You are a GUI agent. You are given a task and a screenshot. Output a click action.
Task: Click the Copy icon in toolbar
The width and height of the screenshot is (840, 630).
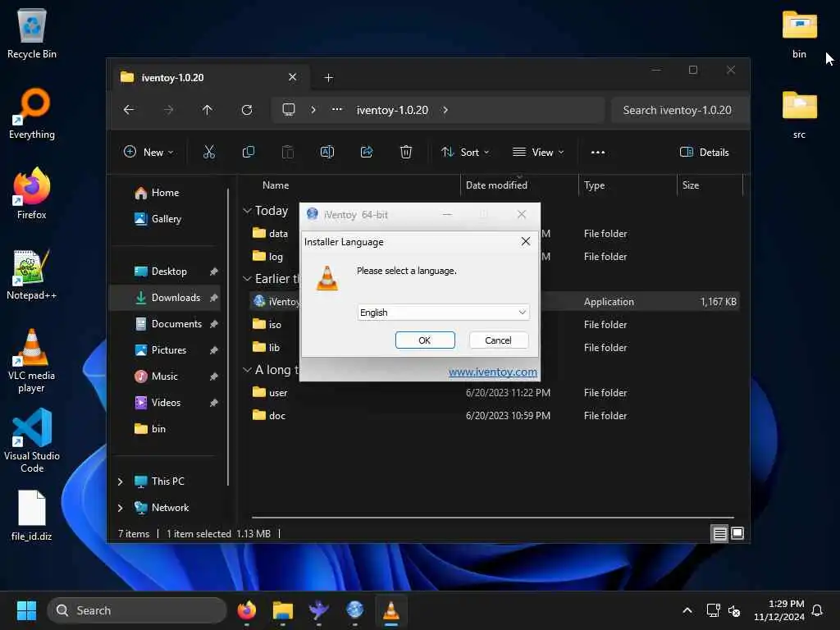point(248,152)
